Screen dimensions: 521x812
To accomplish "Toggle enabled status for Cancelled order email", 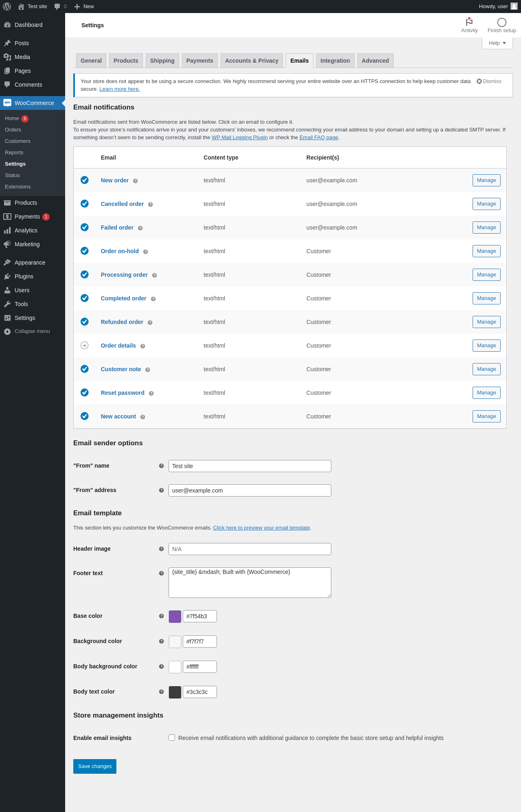I will [85, 204].
